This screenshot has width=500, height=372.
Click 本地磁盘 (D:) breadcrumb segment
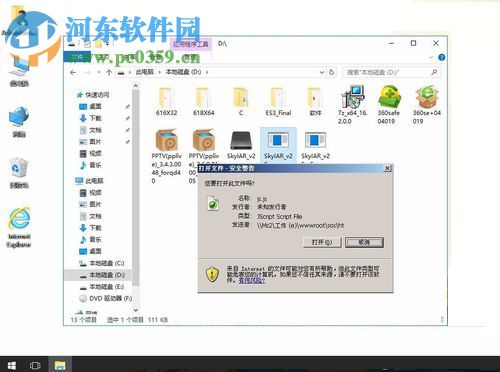pyautogui.click(x=183, y=72)
